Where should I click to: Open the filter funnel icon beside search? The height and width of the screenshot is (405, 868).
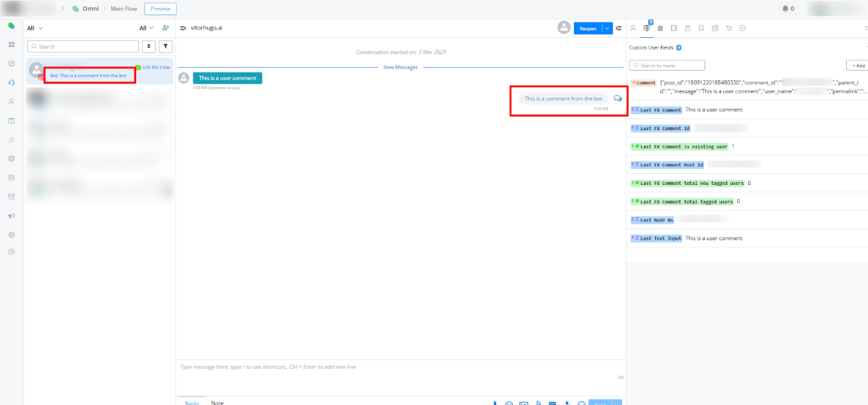click(166, 46)
